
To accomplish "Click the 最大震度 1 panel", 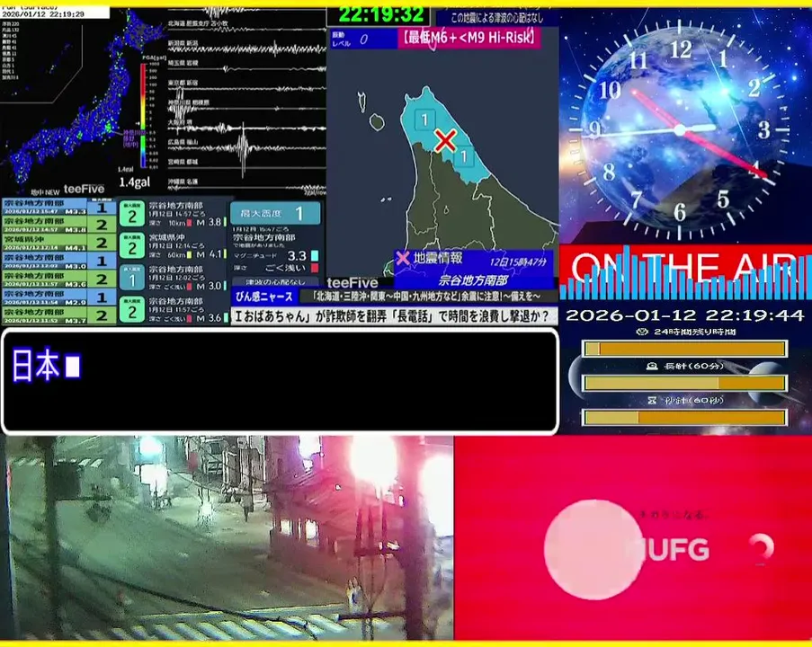I will tap(275, 213).
